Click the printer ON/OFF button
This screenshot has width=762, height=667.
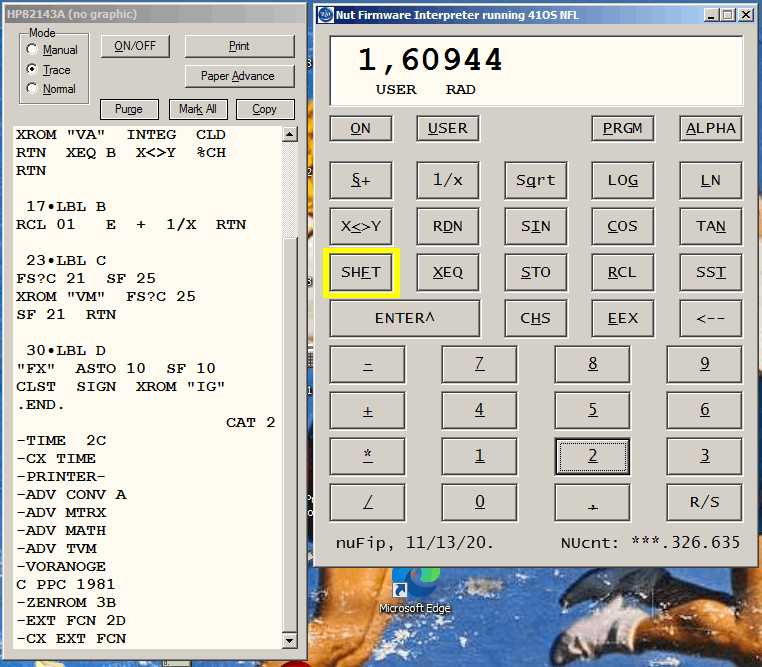[x=135, y=46]
